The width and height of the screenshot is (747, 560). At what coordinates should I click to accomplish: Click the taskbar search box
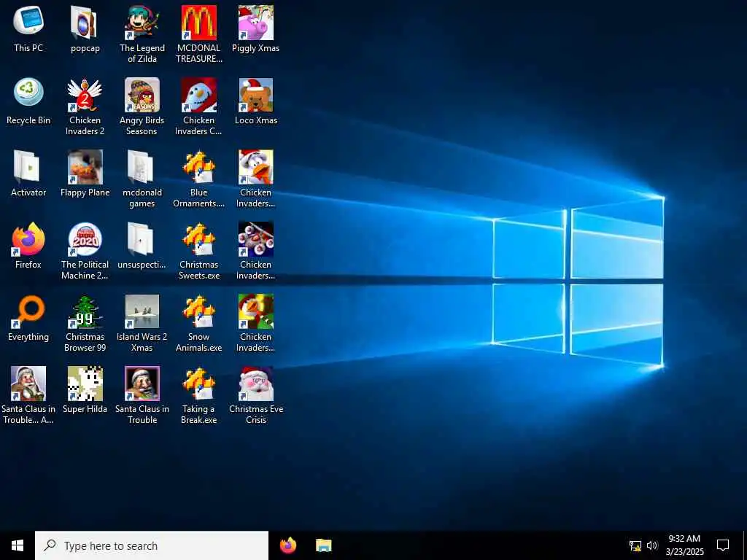coord(152,545)
